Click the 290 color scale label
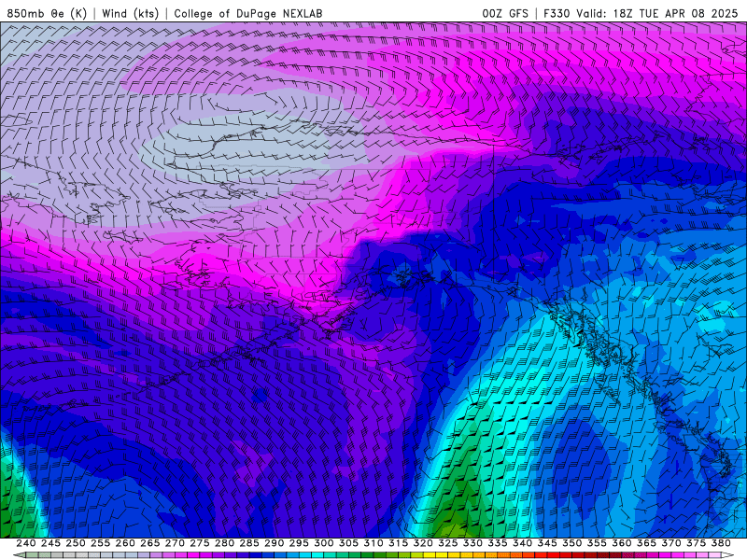The image size is (747, 560). 274,543
